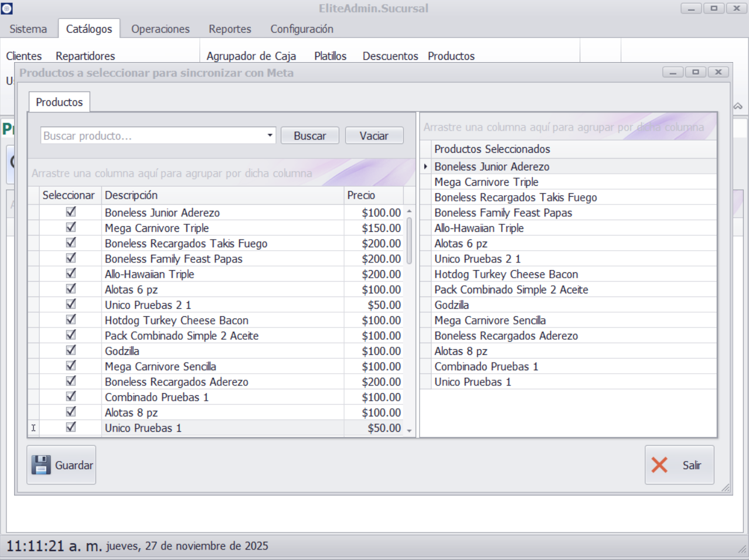
Task: Switch to the Configuración tab
Action: point(301,29)
